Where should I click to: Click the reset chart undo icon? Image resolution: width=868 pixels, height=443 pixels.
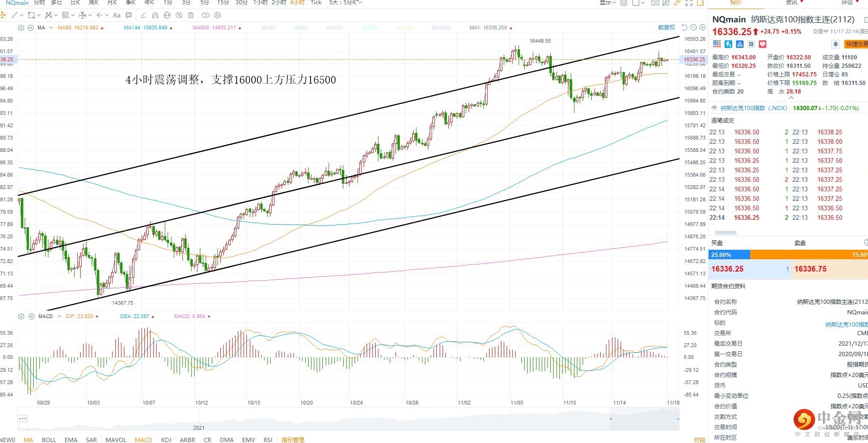tap(684, 28)
